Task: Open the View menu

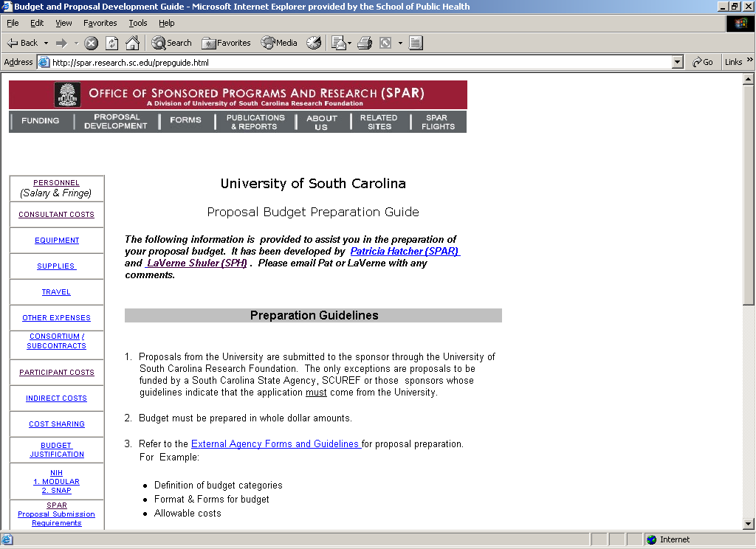Action: coord(63,23)
